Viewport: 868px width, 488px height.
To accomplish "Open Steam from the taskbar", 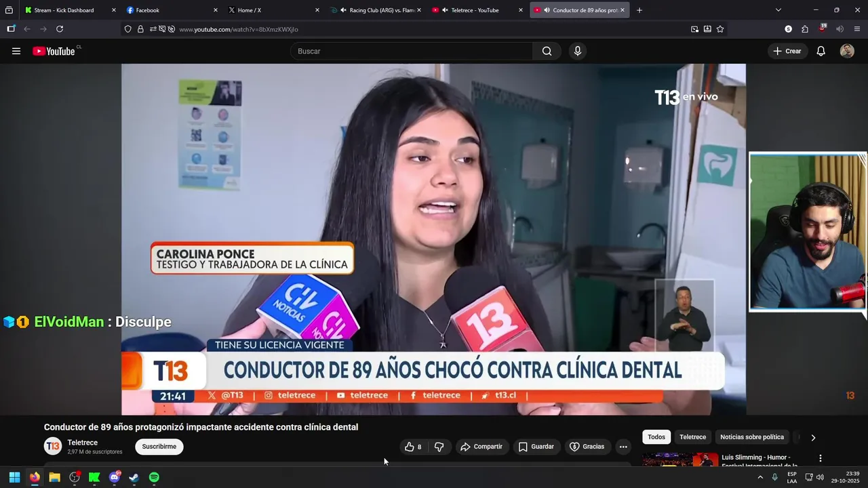I will pos(134,477).
